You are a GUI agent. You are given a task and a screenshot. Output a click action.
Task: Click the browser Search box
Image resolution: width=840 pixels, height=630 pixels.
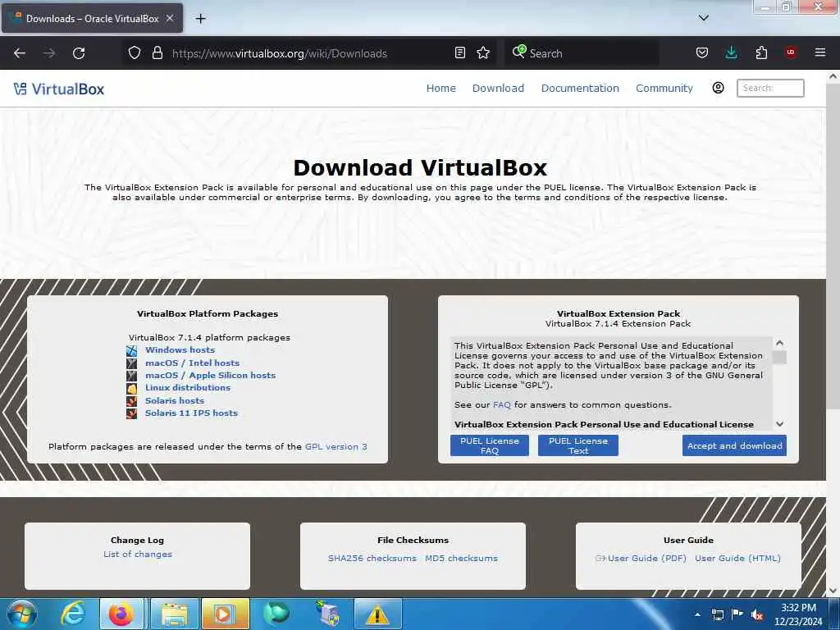tap(582, 53)
